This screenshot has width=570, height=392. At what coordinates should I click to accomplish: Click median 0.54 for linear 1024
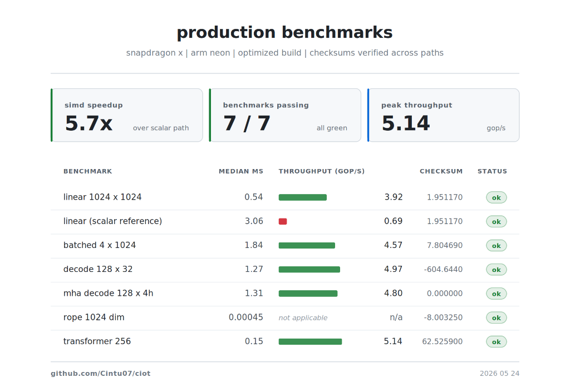coord(254,197)
